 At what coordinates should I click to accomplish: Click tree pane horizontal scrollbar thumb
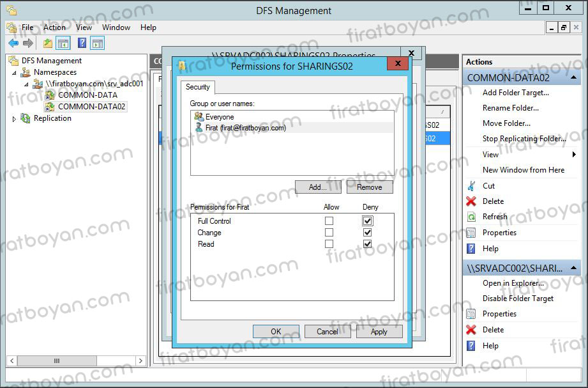tap(57, 361)
